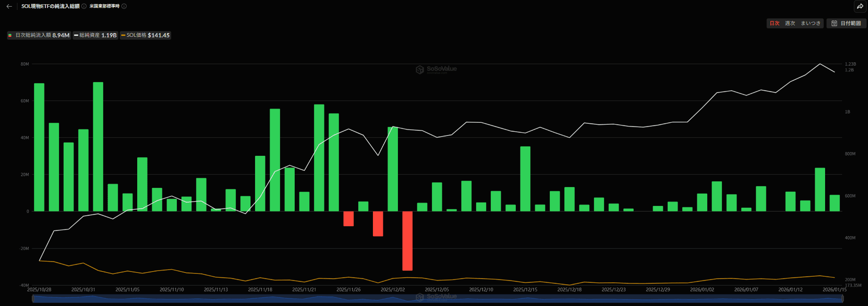Switch to the 週次 weekly tab

[x=790, y=24]
